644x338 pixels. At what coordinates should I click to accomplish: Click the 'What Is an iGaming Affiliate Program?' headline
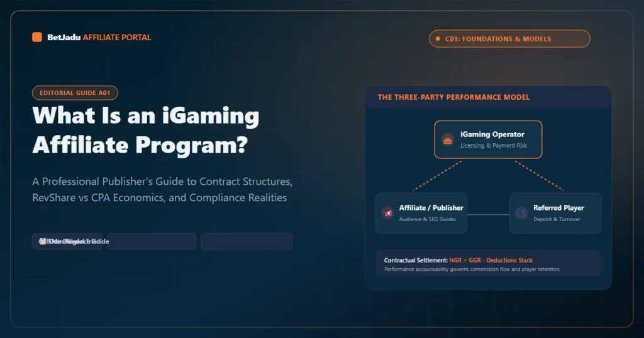click(x=146, y=130)
